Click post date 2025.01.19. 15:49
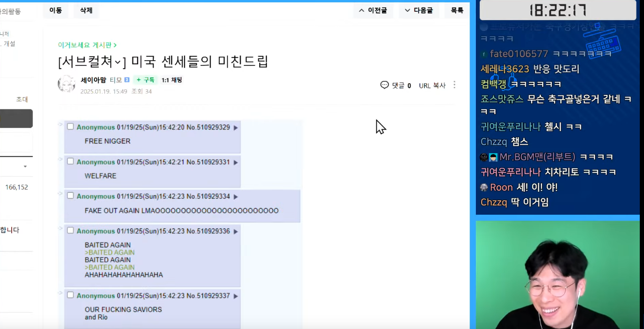The image size is (644, 329). pyautogui.click(x=104, y=92)
